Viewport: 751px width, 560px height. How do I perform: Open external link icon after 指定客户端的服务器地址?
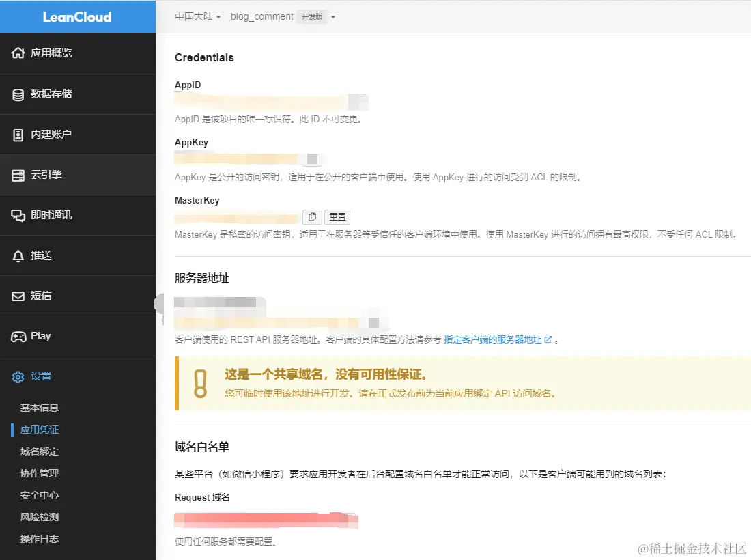(x=548, y=339)
